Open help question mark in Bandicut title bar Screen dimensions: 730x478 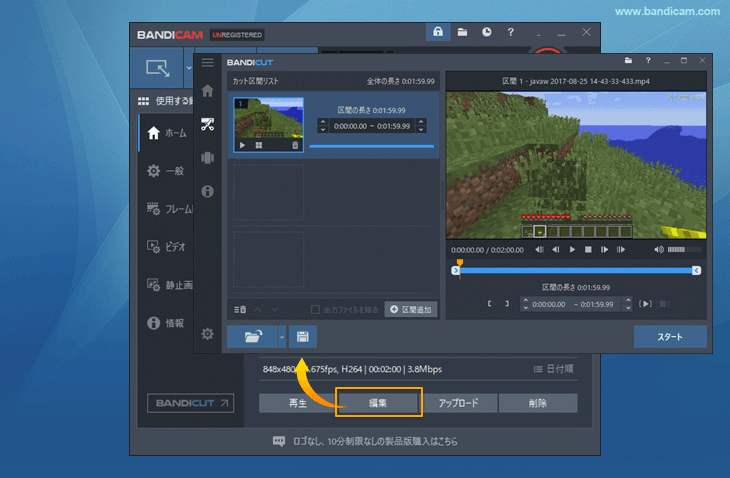point(648,61)
